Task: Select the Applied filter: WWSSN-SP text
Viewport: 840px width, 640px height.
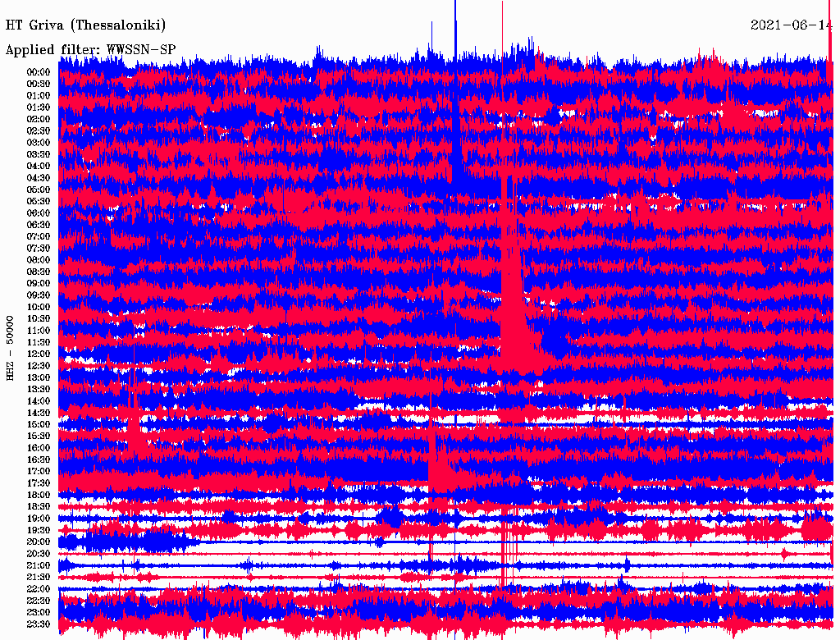Action: coord(90,49)
